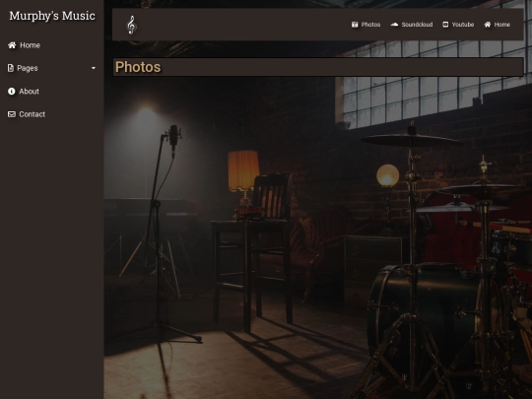Click the Murphy's Music site title
Image resolution: width=532 pixels, height=399 pixels.
(x=52, y=16)
